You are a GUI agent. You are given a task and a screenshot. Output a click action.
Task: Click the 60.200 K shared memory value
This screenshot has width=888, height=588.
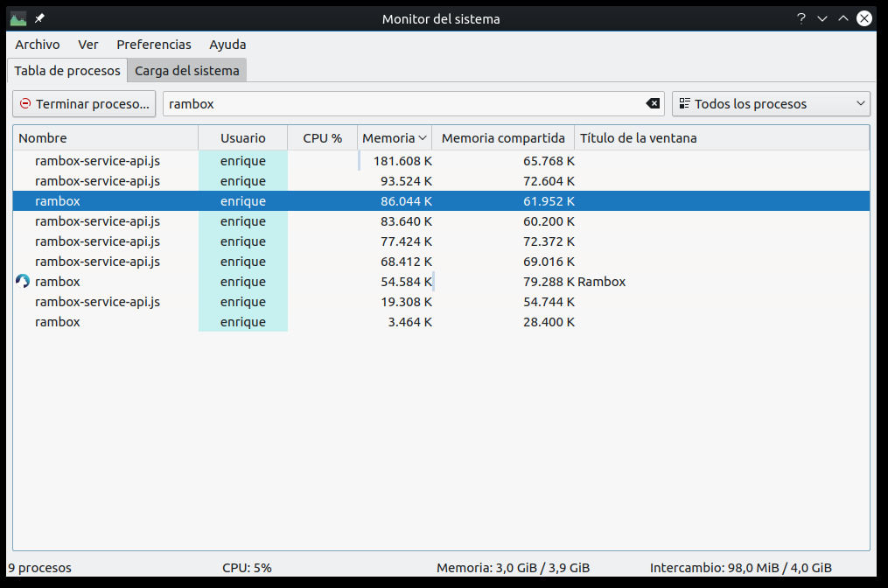[549, 220]
